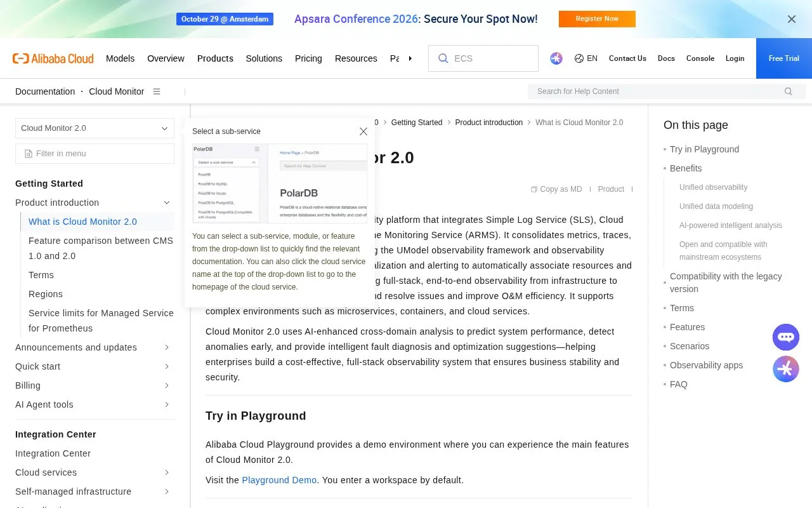Screen dimensions: 812x508
Task: Jump to the FAQ section
Action: tap(679, 384)
